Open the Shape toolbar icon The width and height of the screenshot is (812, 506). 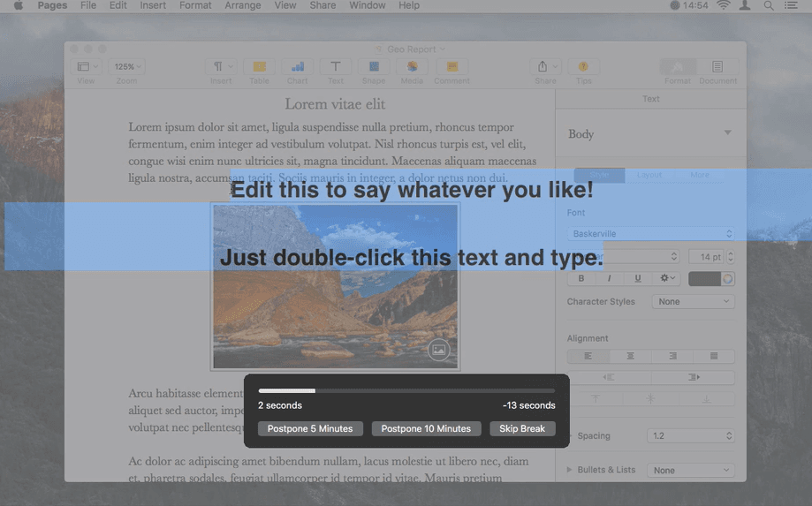(374, 67)
